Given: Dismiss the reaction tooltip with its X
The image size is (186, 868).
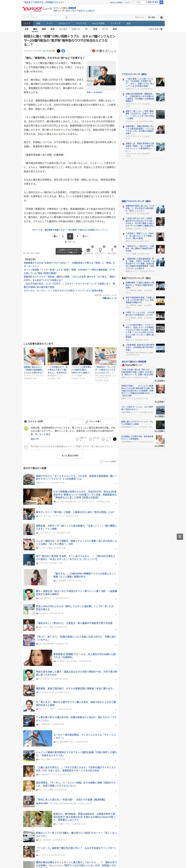Looking at the screenshot, I should coord(81,250).
